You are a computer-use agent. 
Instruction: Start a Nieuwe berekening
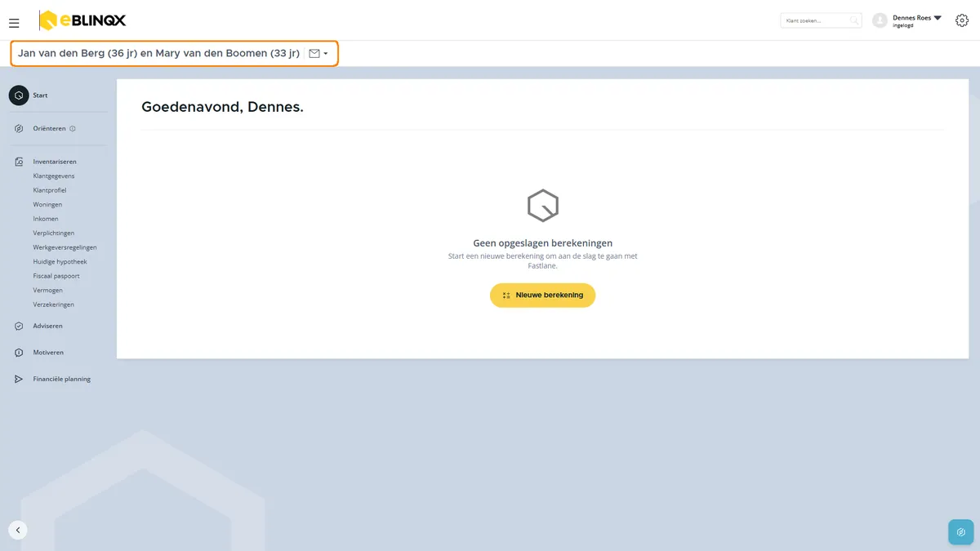(542, 295)
